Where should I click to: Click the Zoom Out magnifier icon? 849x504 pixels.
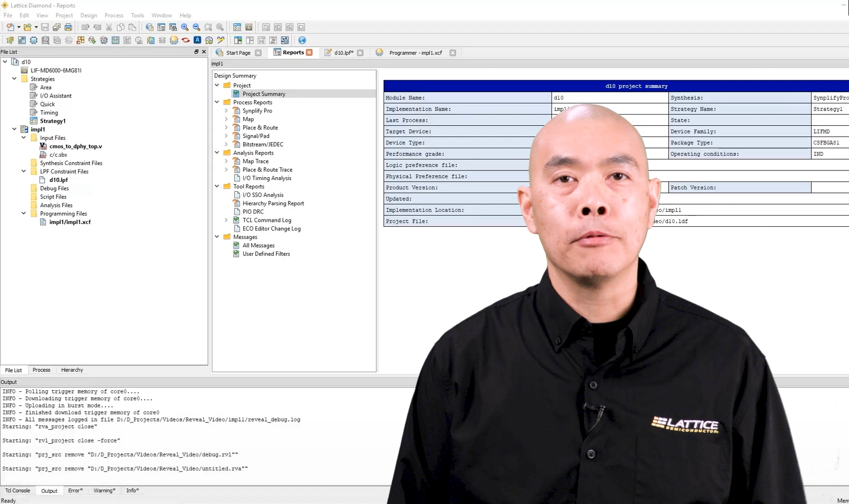pyautogui.click(x=196, y=27)
